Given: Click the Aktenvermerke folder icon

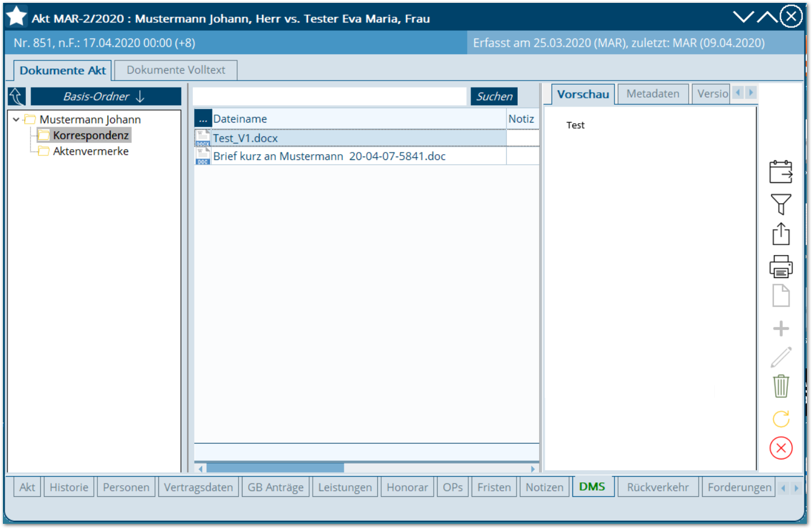Looking at the screenshot, I should coord(44,151).
